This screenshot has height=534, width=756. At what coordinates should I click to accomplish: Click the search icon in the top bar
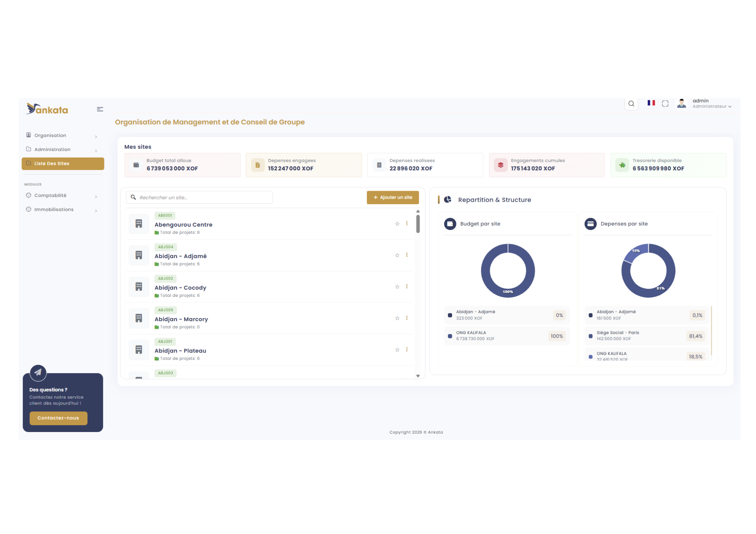(x=631, y=103)
